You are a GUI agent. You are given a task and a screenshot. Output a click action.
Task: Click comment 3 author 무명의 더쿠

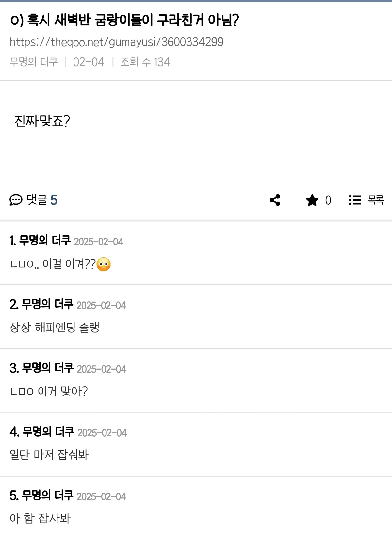click(x=48, y=368)
